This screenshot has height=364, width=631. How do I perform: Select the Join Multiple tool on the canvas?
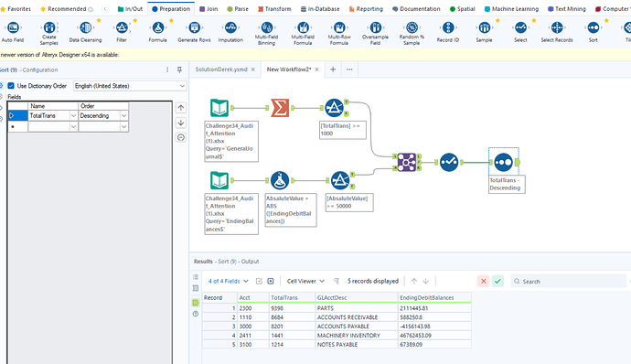(x=406, y=162)
